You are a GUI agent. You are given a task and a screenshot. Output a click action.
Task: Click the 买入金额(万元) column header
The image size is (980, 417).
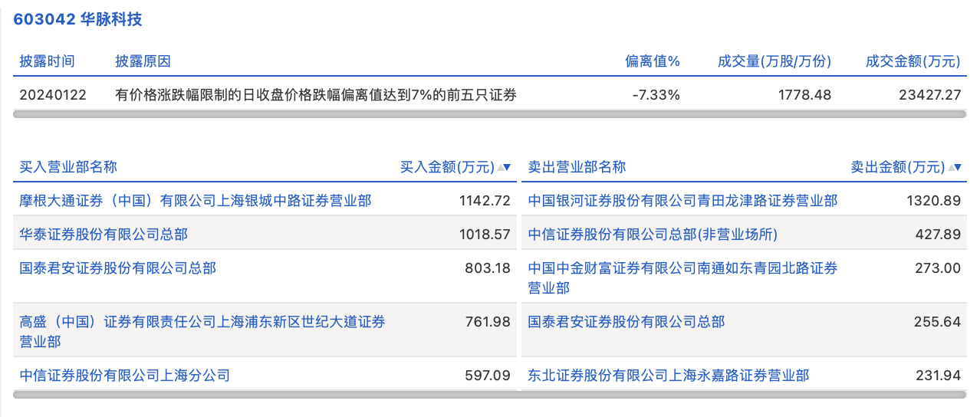coord(447,167)
